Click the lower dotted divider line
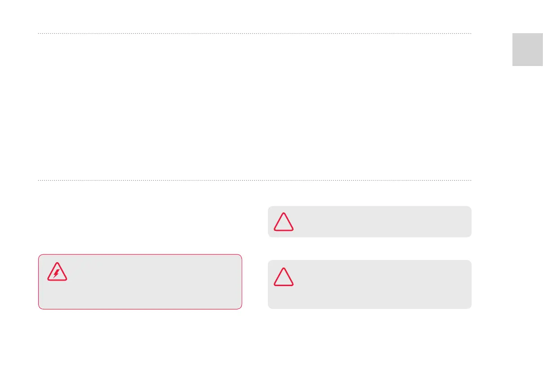 254,181
